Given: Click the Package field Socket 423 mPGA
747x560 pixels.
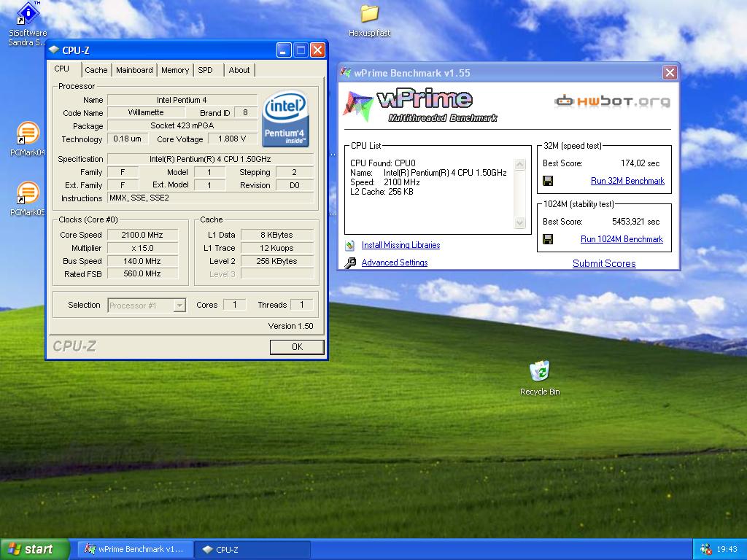Looking at the screenshot, I should pyautogui.click(x=182, y=125).
